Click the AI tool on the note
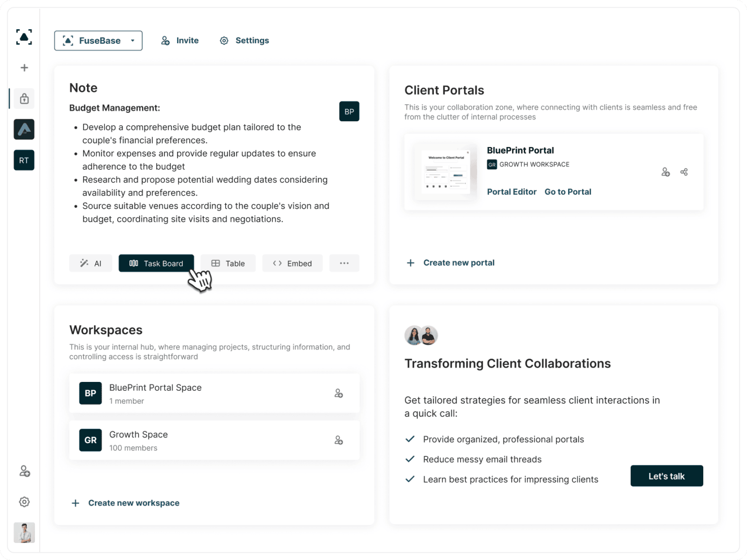Screen dimensions: 747x560 (90, 263)
